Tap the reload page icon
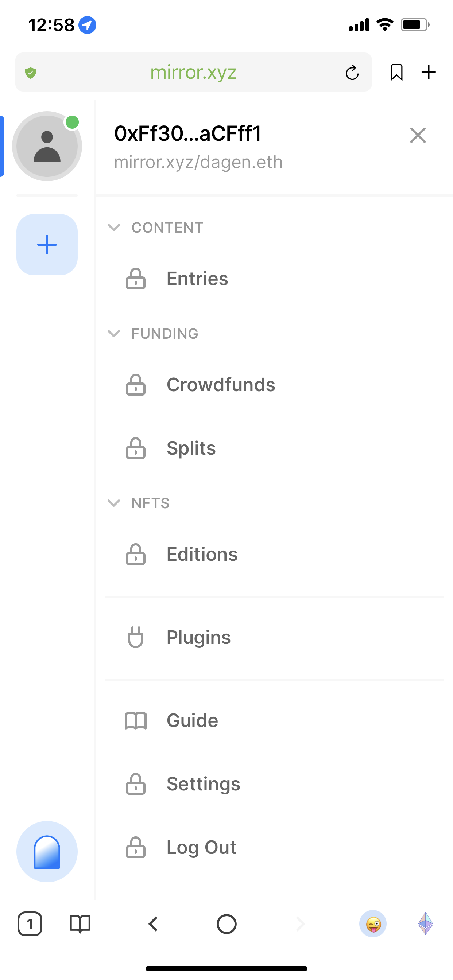The image size is (453, 980). click(x=352, y=72)
